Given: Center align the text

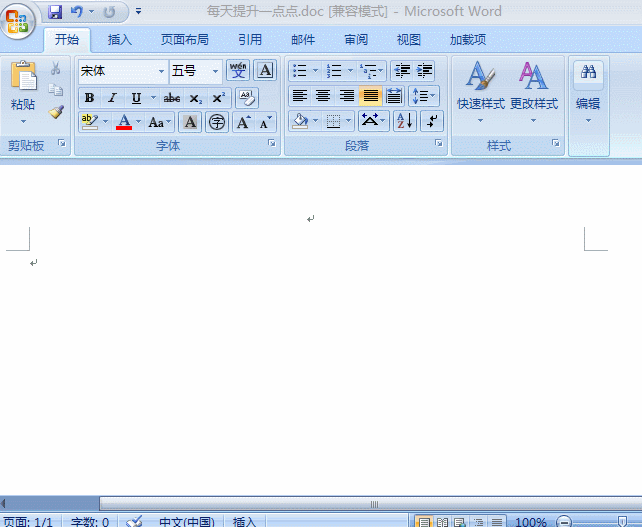Looking at the screenshot, I should 323,96.
